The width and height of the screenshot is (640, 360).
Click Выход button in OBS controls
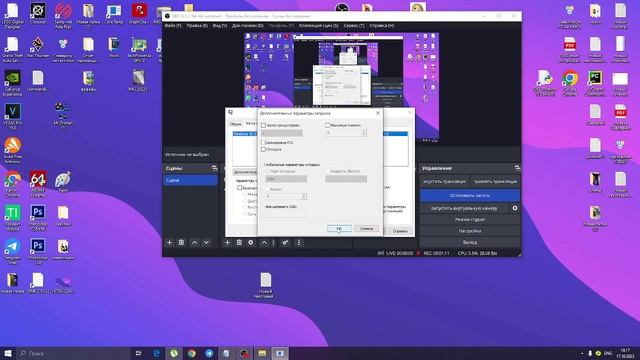point(470,242)
